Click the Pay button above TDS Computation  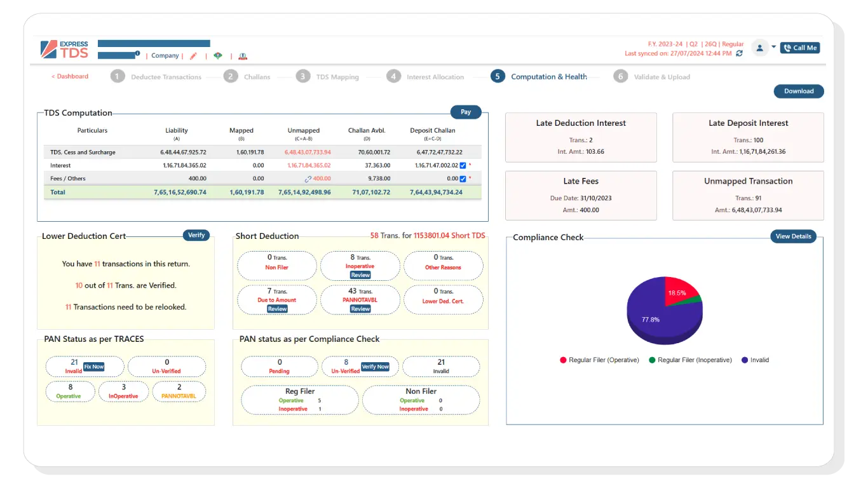click(466, 111)
